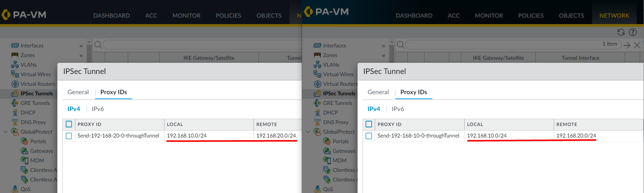
Task: Select Proxy IDs tab in right dialog
Action: coord(414,92)
